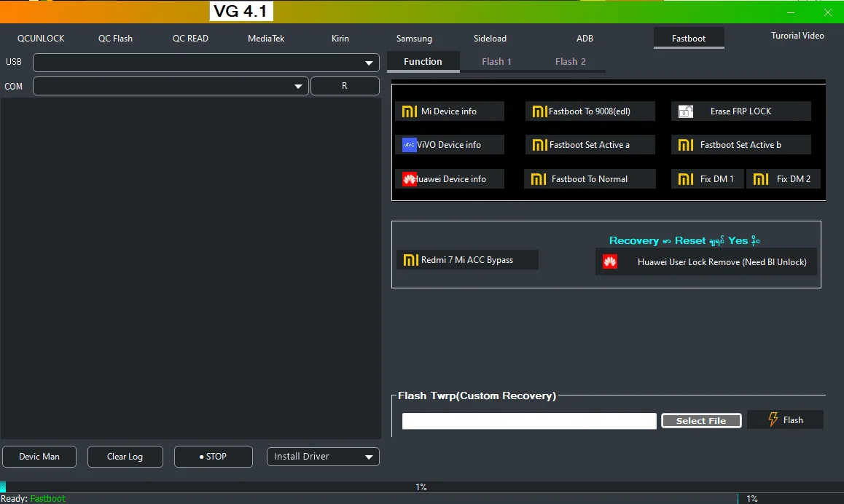The height and width of the screenshot is (504, 844).
Task: Click the Fix DM 2 button
Action: 784,179
